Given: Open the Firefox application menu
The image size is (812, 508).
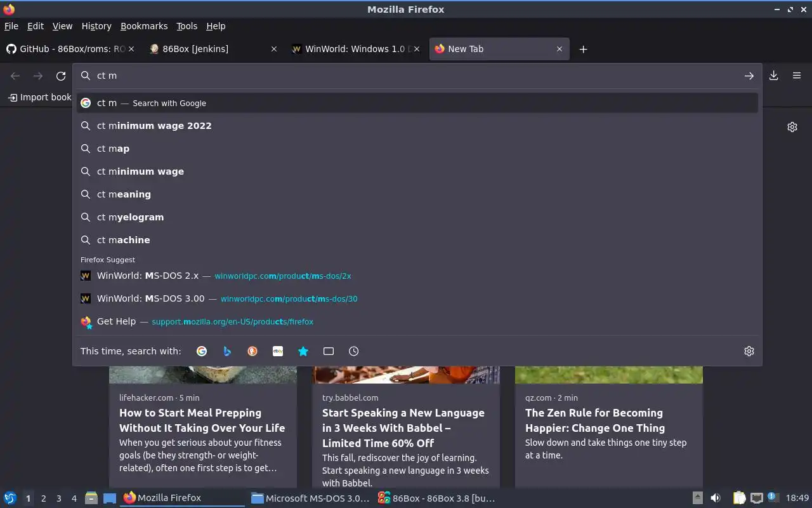Looking at the screenshot, I should (797, 76).
